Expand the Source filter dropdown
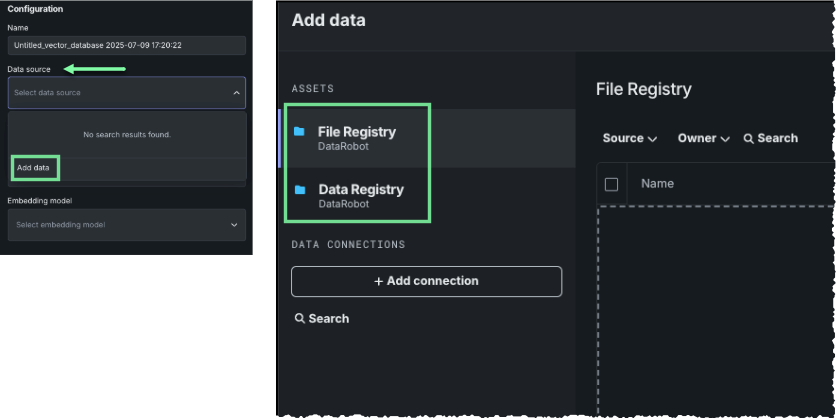Viewport: 836px width, 418px height. coord(629,138)
